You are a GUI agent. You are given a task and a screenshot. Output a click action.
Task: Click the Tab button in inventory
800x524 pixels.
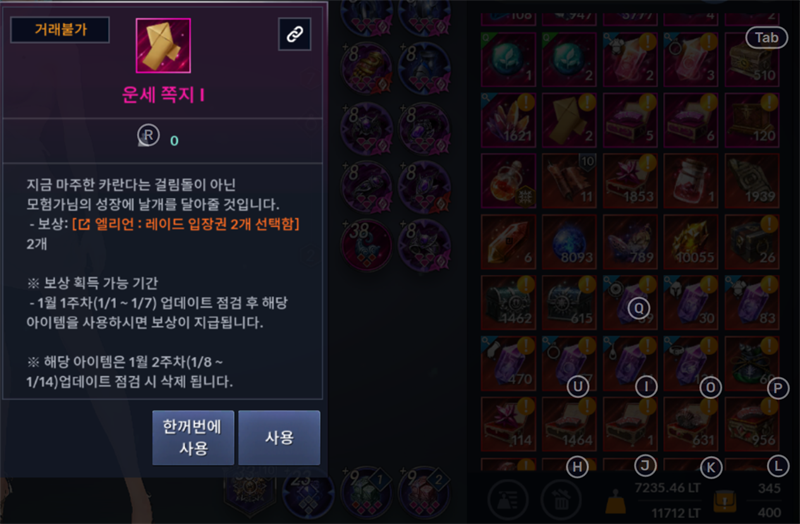tap(766, 38)
